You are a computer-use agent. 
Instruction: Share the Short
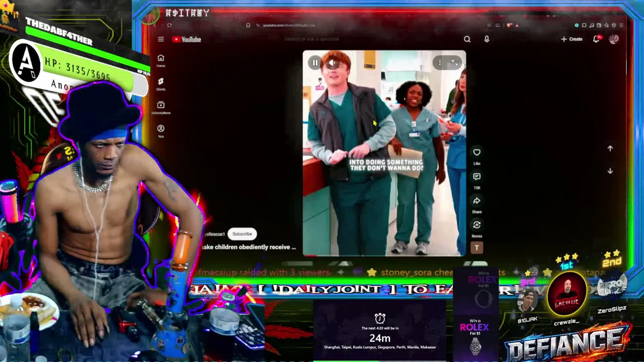point(476,201)
